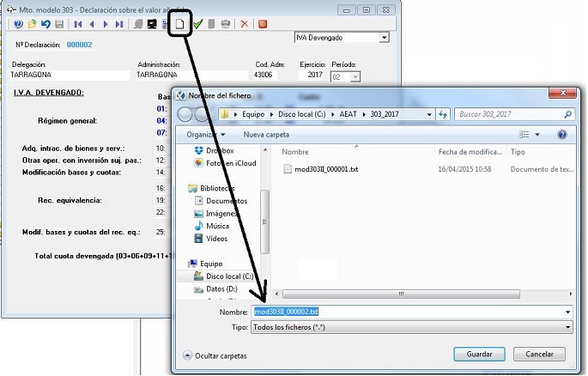The height and width of the screenshot is (376, 588).
Task: Select Fotos en iCloud in navigation pane
Action: tap(226, 163)
